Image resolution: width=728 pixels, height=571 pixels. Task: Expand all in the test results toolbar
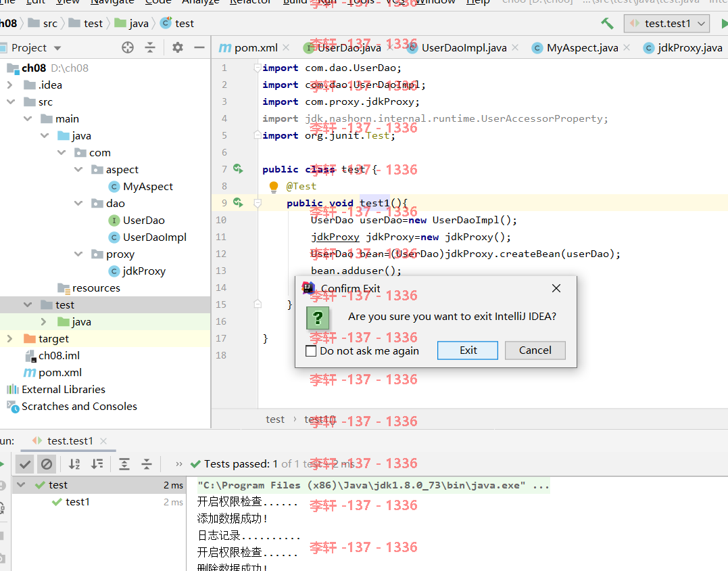pyautogui.click(x=124, y=464)
